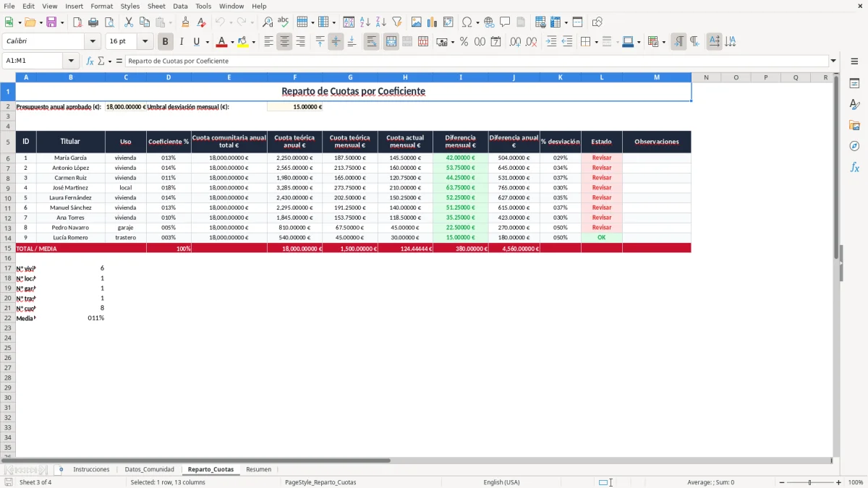Open the Save dropdown arrow
The height and width of the screenshot is (488, 868).
61,22
